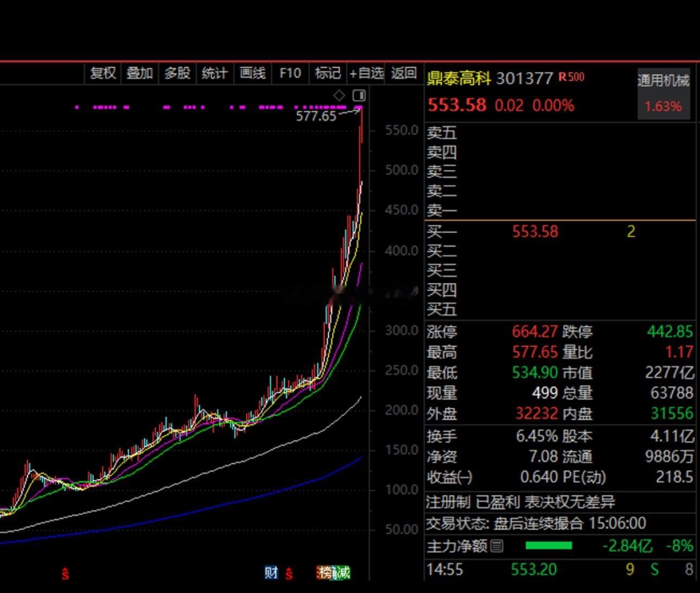Click the 股本 value 4.11亿
Image resolution: width=700 pixels, height=593 pixels.
(672, 436)
